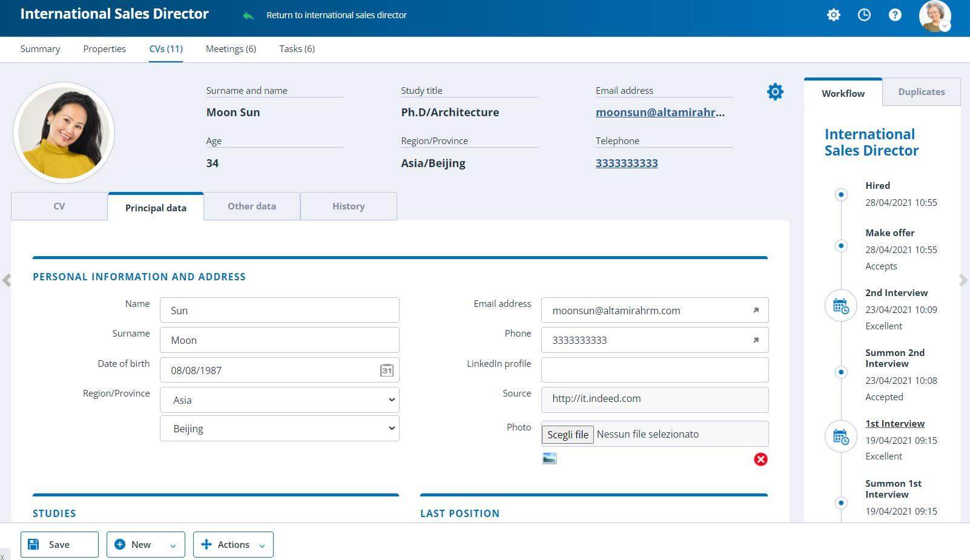Screen dimensions: 970x560
Task: Click inside the LinkedIn profile field
Action: point(655,369)
